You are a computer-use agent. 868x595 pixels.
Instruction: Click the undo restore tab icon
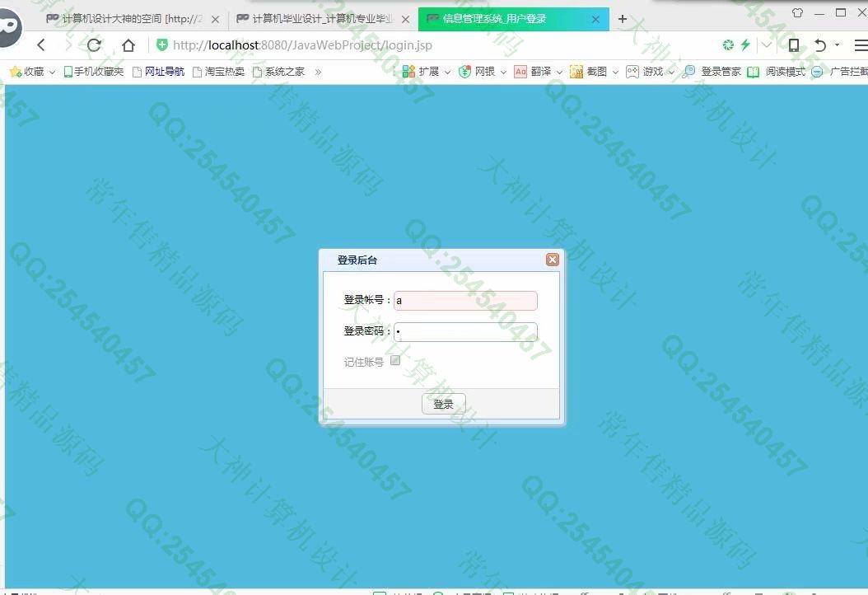[820, 45]
